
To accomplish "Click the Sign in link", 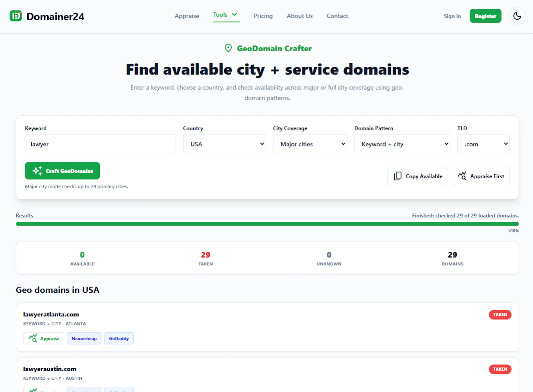I will click(x=452, y=16).
